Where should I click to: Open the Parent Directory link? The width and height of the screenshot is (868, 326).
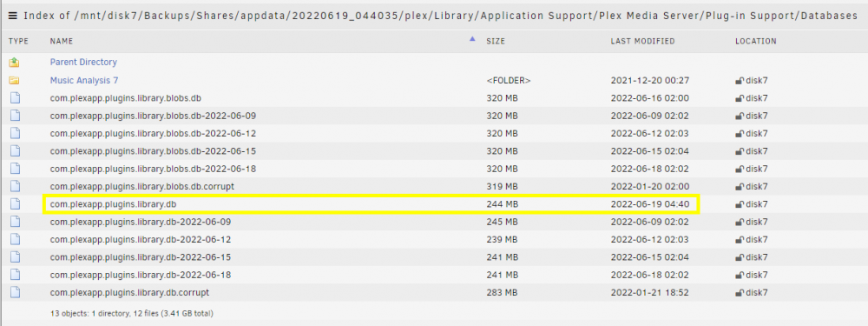point(83,62)
